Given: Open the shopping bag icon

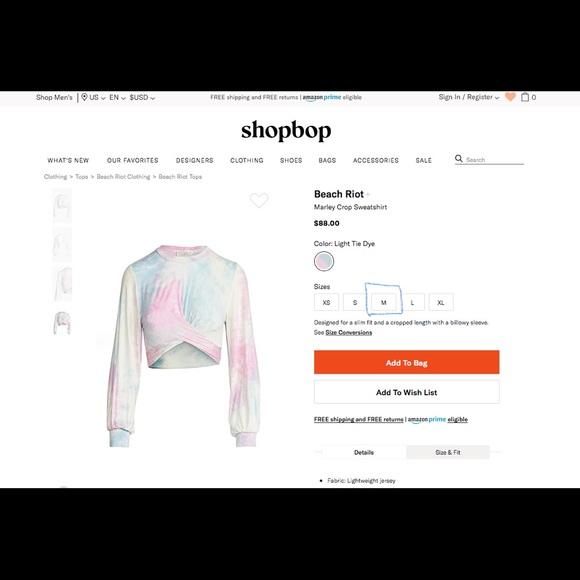Looking at the screenshot, I should pyautogui.click(x=525, y=97).
